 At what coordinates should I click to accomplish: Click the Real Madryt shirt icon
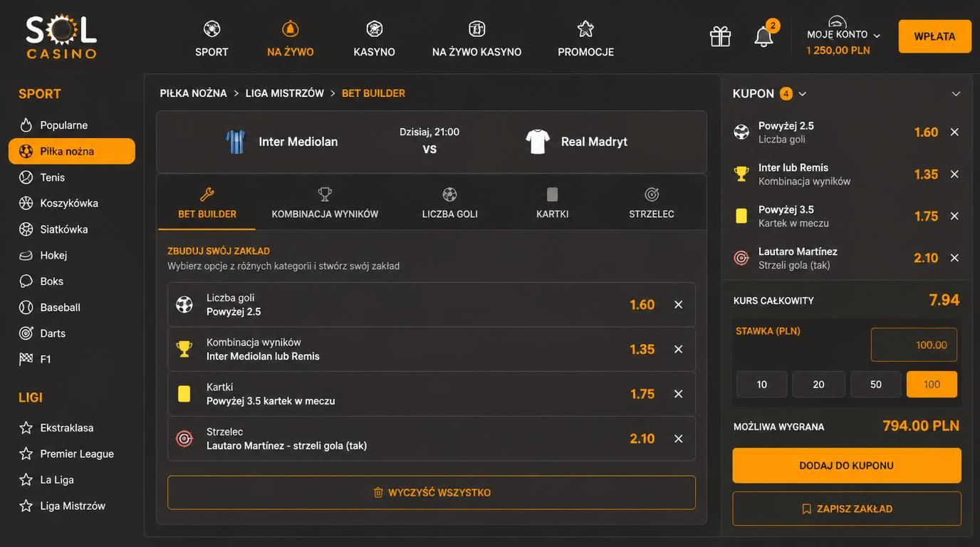(538, 142)
